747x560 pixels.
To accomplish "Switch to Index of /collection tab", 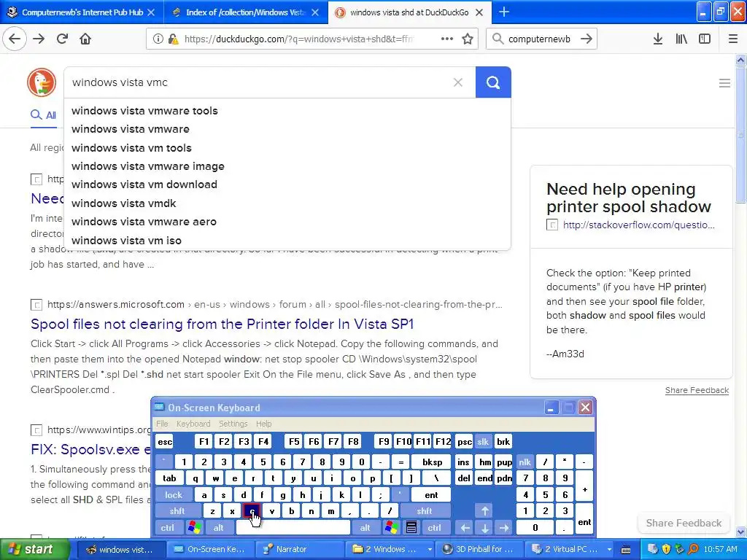I will 245,12.
